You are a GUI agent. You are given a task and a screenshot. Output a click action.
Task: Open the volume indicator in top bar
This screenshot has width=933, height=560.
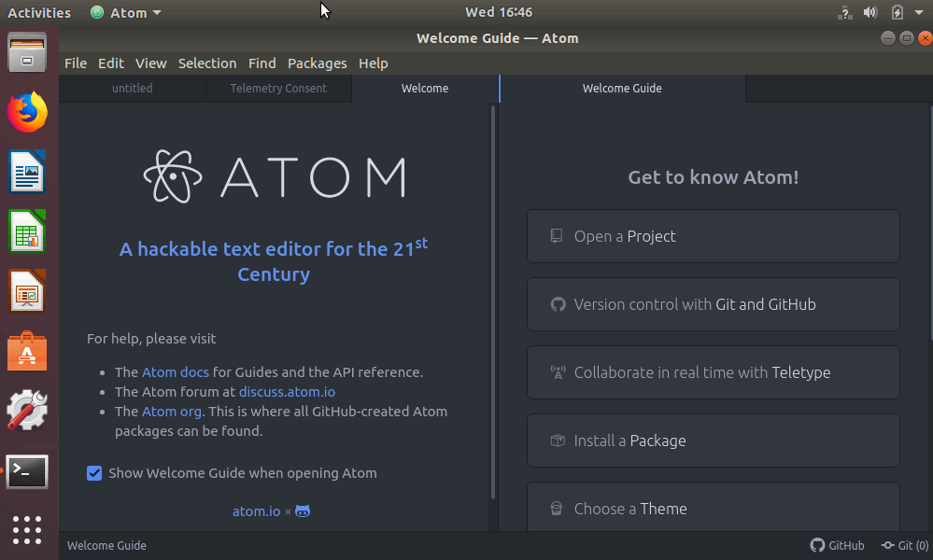click(870, 12)
